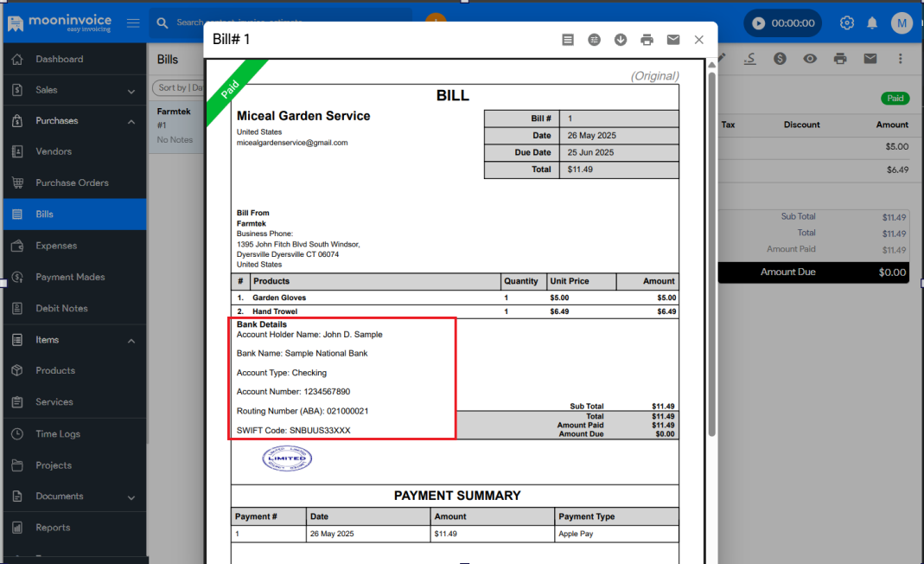Image resolution: width=924 pixels, height=564 pixels.
Task: Click the dollar payment icon in bill toolbar
Action: coord(780,59)
